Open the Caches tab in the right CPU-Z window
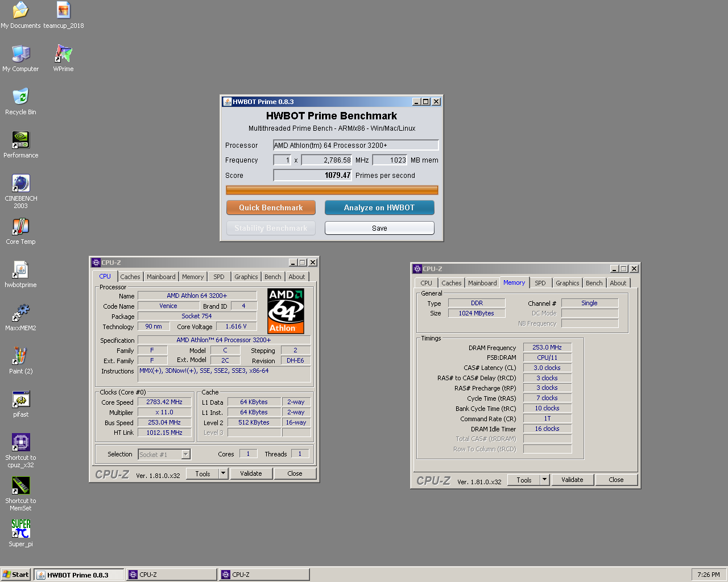728x582 pixels. 452,283
